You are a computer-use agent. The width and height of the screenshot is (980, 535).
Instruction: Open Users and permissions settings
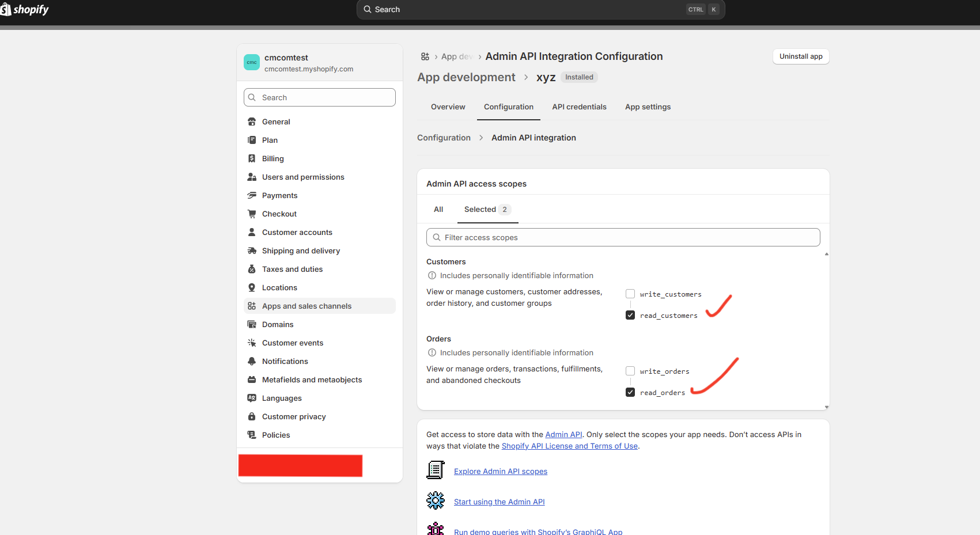coord(320,177)
